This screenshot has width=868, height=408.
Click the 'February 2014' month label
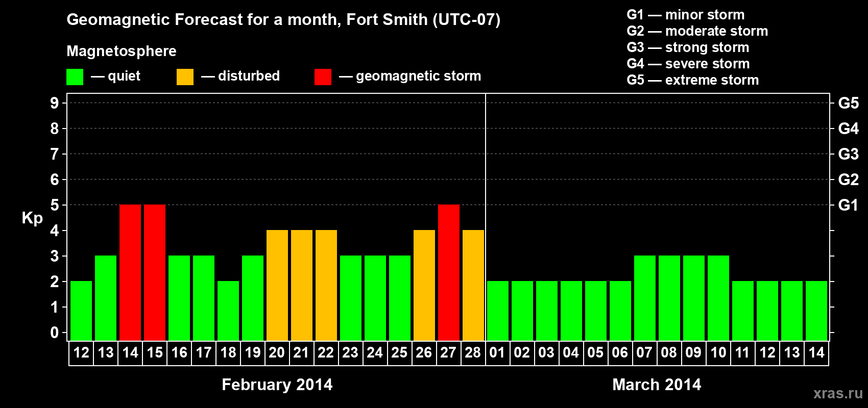tap(277, 385)
